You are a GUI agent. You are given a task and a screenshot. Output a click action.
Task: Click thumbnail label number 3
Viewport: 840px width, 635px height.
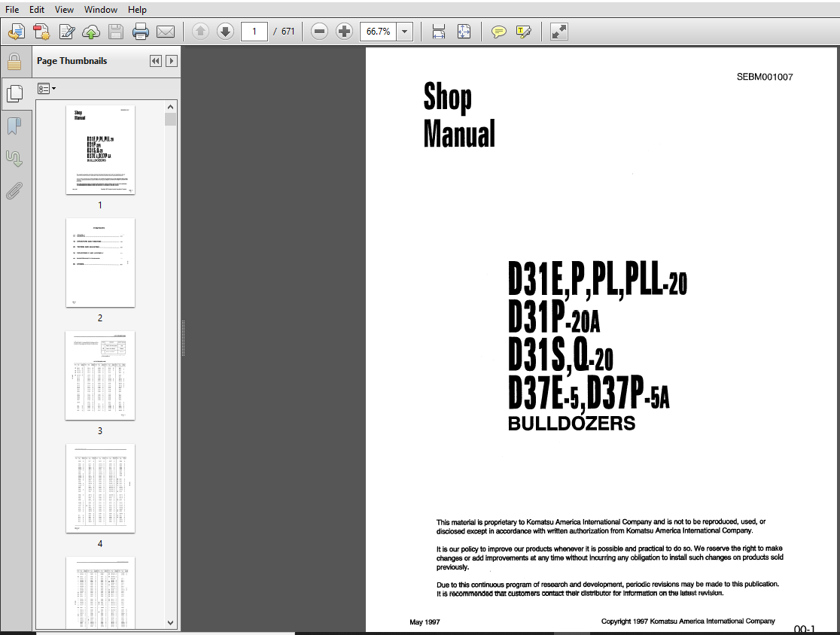pos(100,430)
